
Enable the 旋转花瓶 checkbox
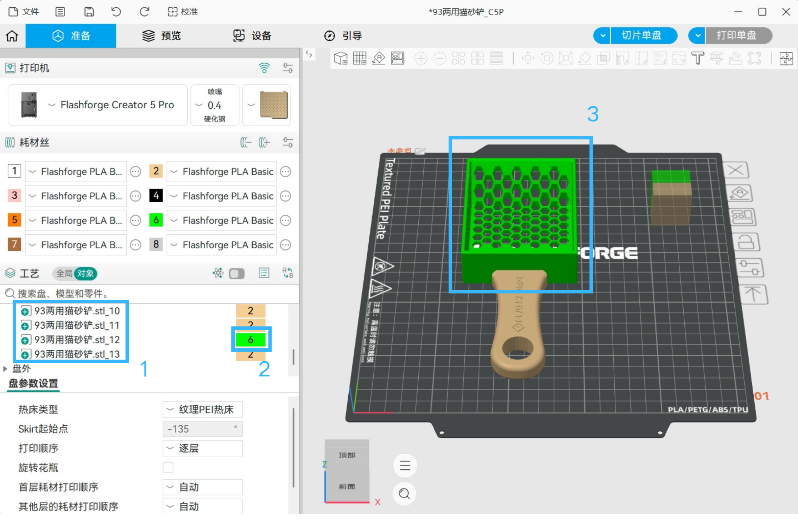(168, 468)
